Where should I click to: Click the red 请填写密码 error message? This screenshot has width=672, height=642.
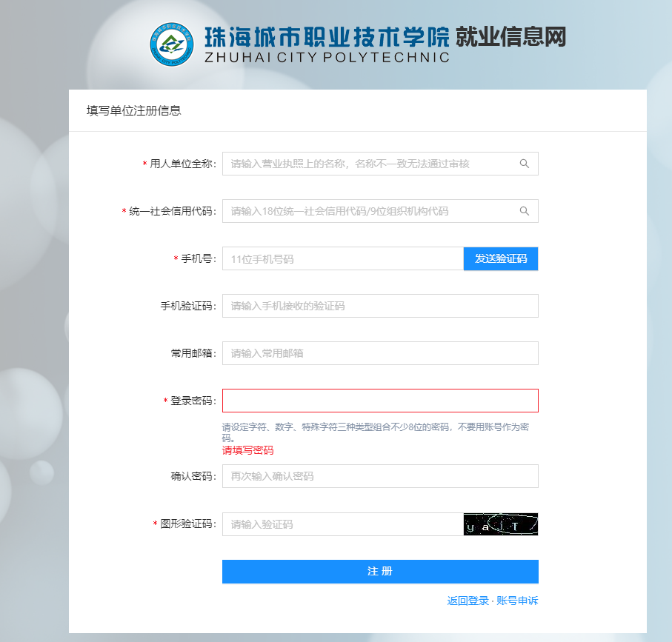click(247, 450)
